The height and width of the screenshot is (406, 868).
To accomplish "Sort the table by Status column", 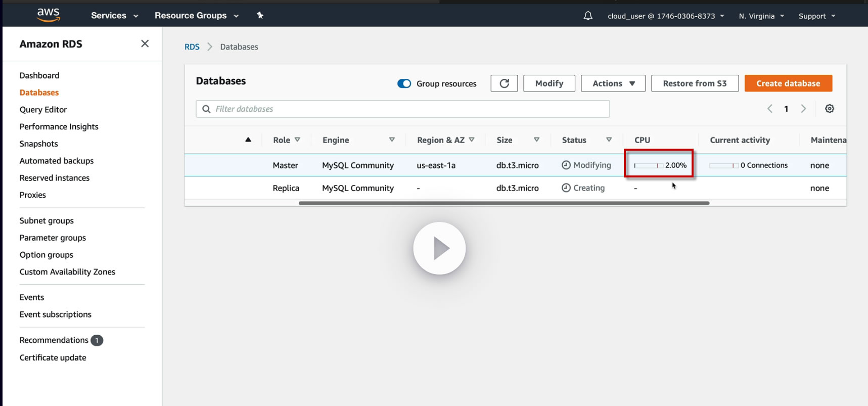I will tap(587, 140).
